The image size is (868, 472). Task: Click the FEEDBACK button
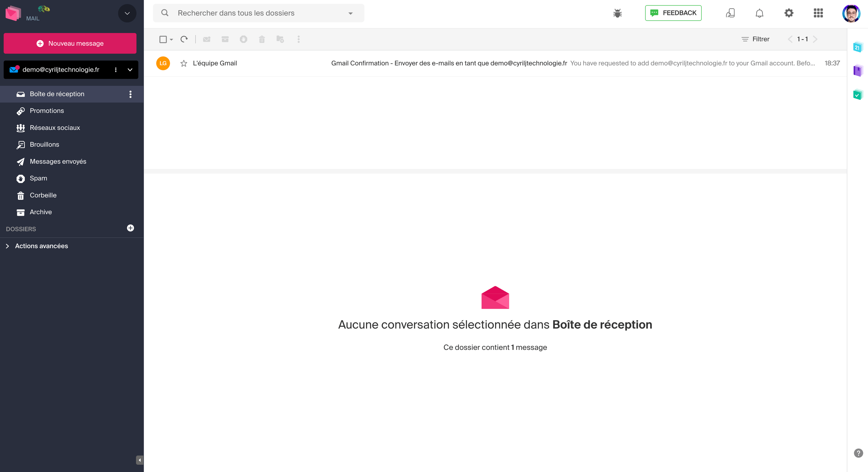click(x=673, y=13)
